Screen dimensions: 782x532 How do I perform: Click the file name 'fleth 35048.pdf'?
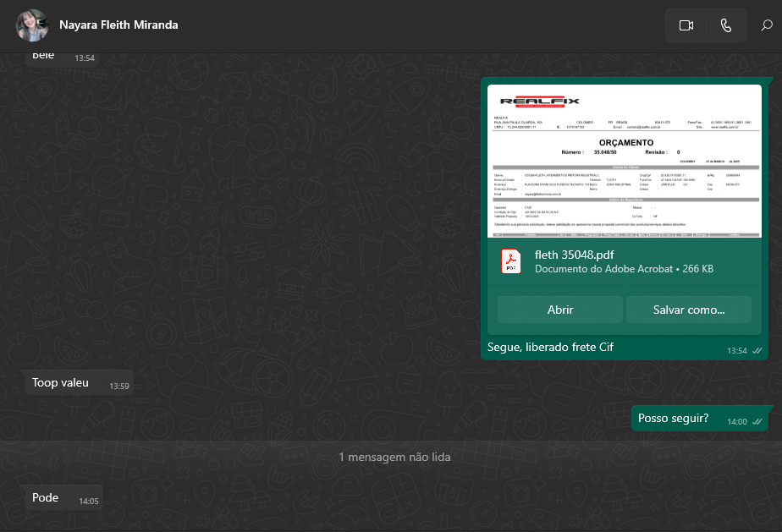[x=574, y=254]
